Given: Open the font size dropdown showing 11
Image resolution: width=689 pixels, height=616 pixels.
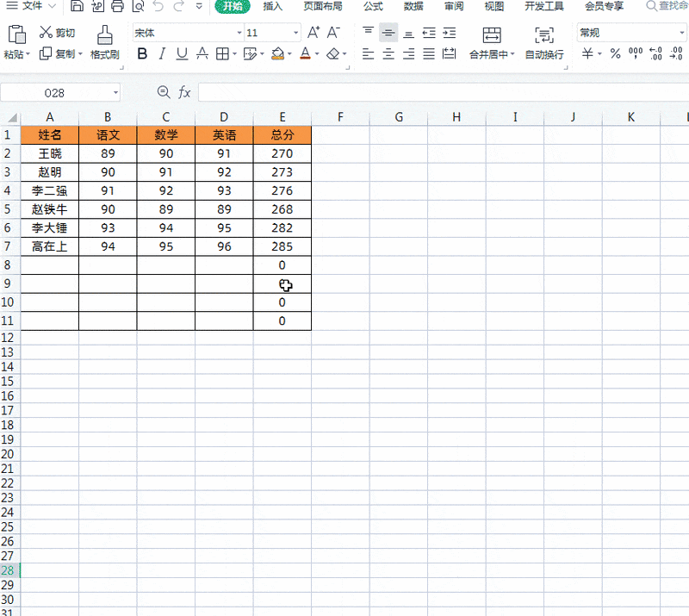Looking at the screenshot, I should tap(296, 33).
